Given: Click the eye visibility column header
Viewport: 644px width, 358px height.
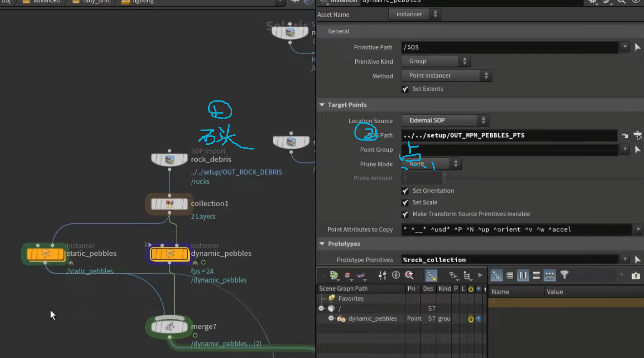Looking at the screenshot, I should click(479, 289).
